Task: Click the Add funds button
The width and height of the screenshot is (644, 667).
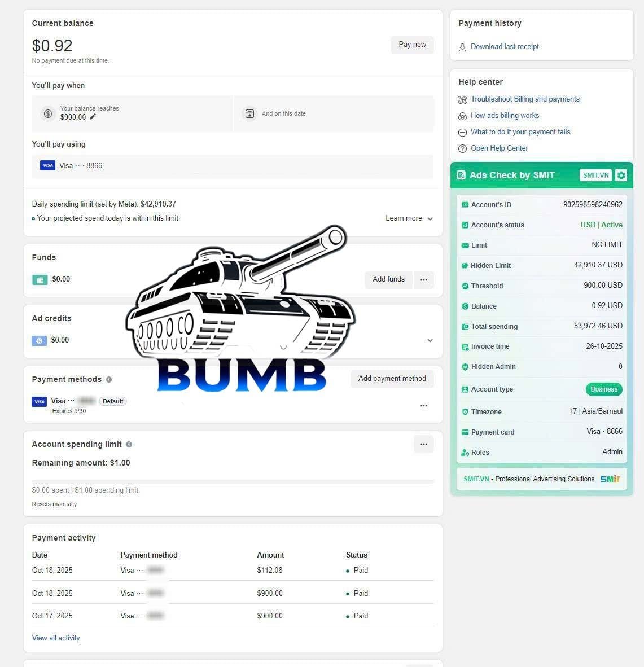Action: coord(388,279)
